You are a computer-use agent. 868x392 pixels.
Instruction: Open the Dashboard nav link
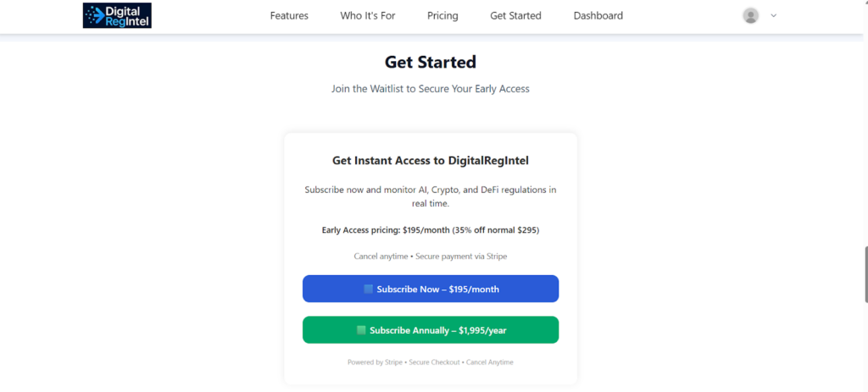point(598,15)
